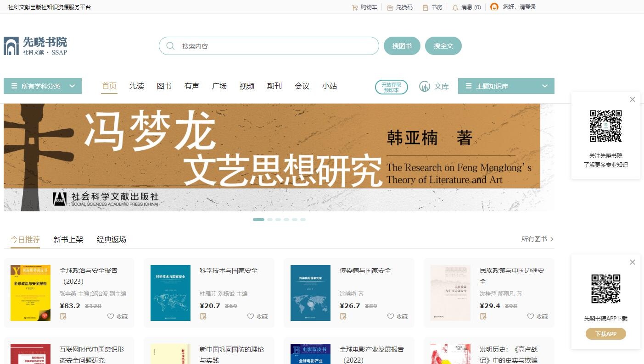Expand the 主题知识库 dropdown
644x364 pixels.
pos(506,86)
